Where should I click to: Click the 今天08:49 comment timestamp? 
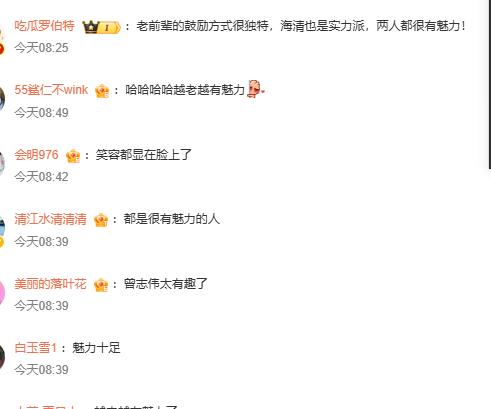click(41, 113)
